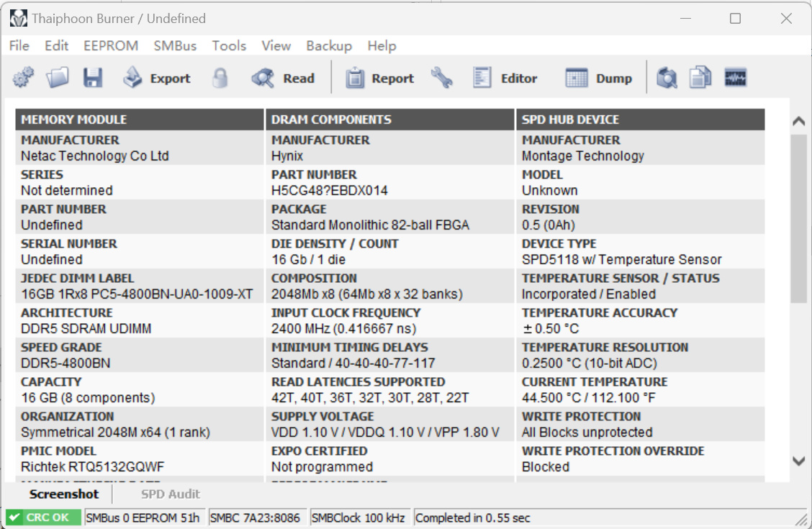The width and height of the screenshot is (812, 529).
Task: Open the Help menu
Action: coord(382,45)
